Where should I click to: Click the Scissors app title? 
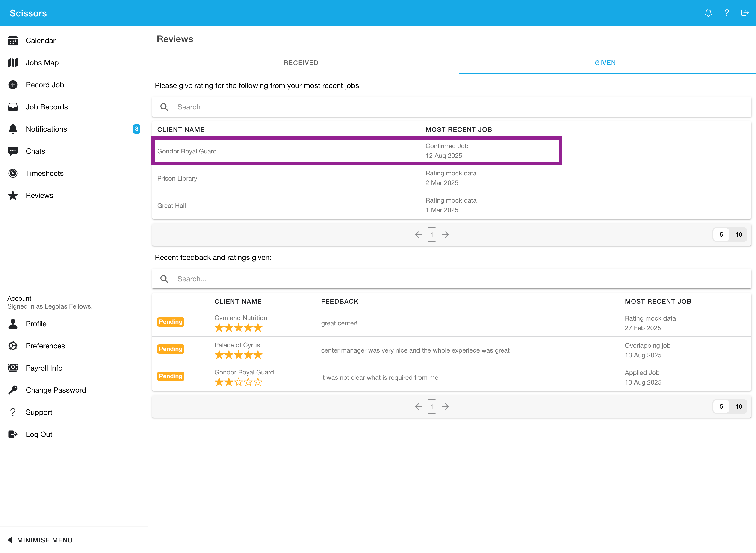tap(28, 13)
